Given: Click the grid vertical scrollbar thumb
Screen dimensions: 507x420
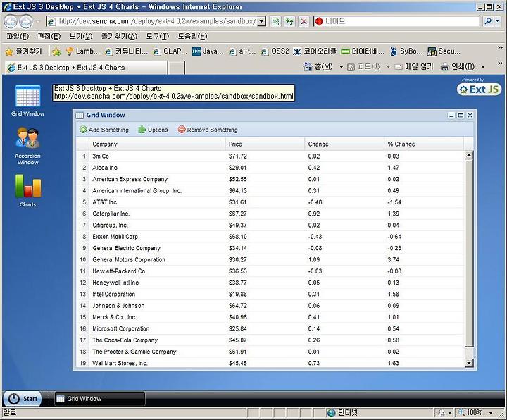Looking at the screenshot, I should pyautogui.click(x=469, y=254).
